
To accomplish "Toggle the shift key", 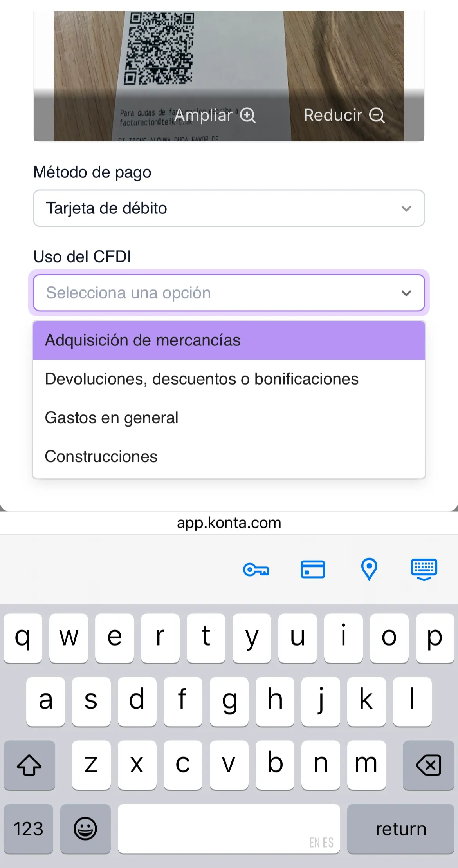I will [x=29, y=765].
